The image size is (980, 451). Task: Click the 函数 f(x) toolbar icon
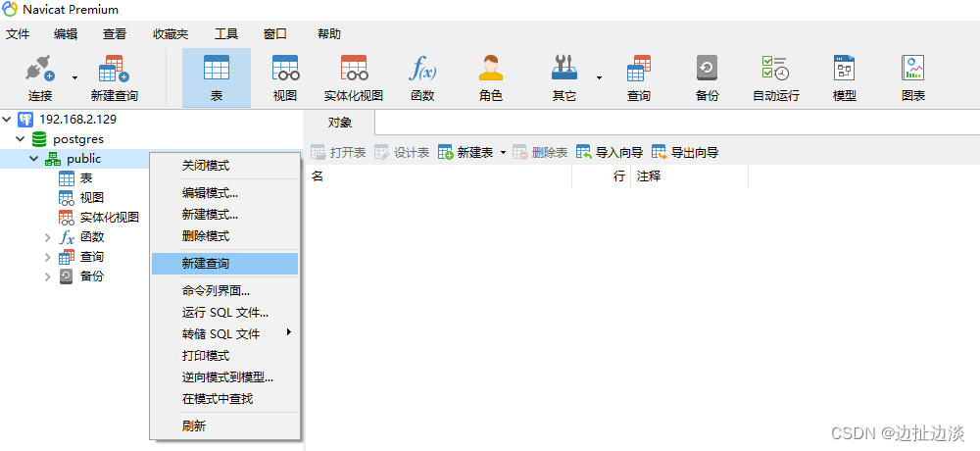422,76
